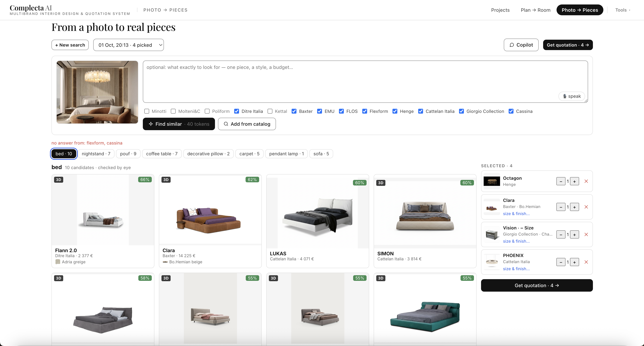Increase Vision quantity with plus

click(574, 235)
